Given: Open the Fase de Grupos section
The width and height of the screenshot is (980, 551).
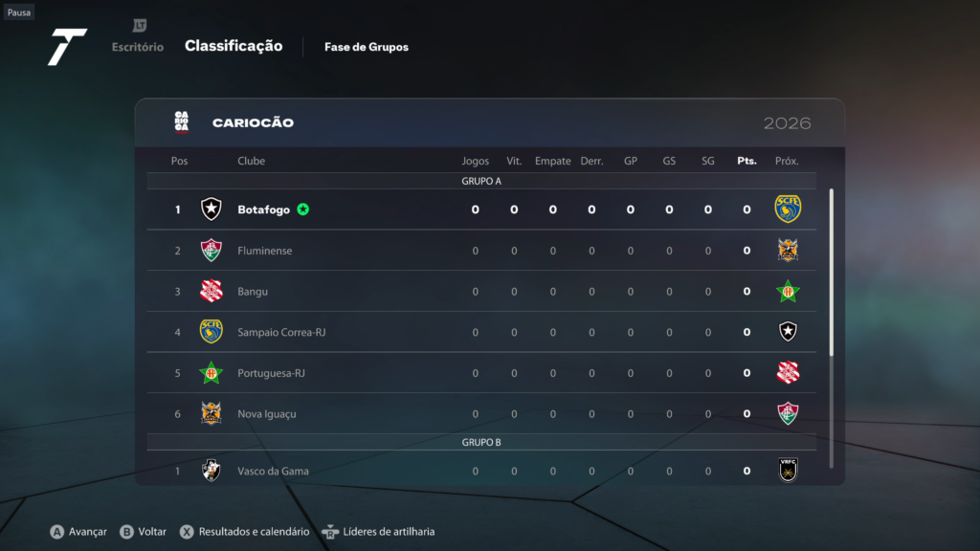Looking at the screenshot, I should pos(367,47).
